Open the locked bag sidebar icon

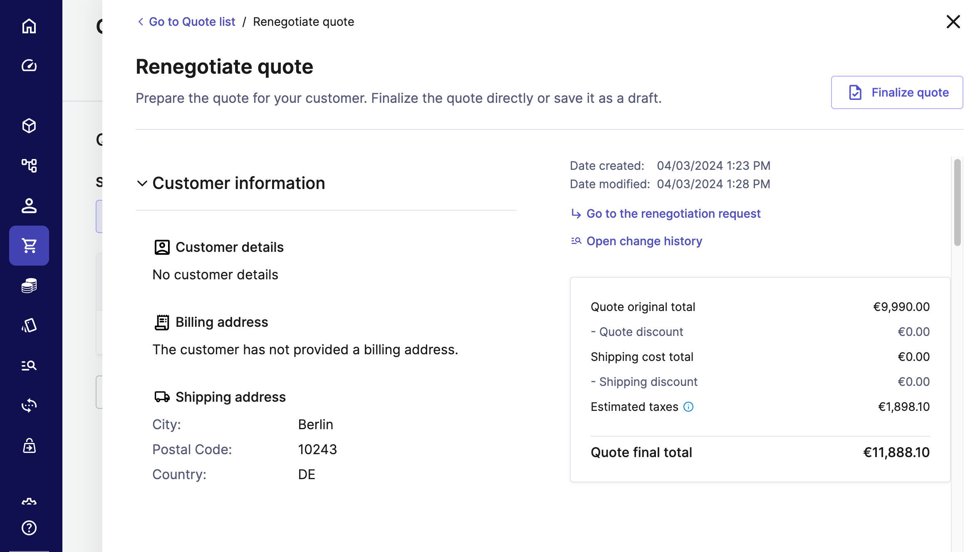(x=29, y=445)
